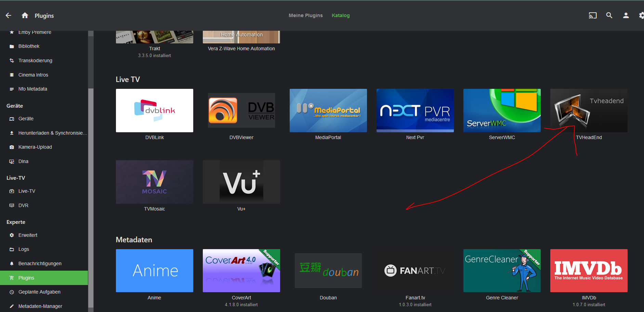Screen dimensions: 644x312
Task: Select the Katalog tab
Action: (x=341, y=15)
